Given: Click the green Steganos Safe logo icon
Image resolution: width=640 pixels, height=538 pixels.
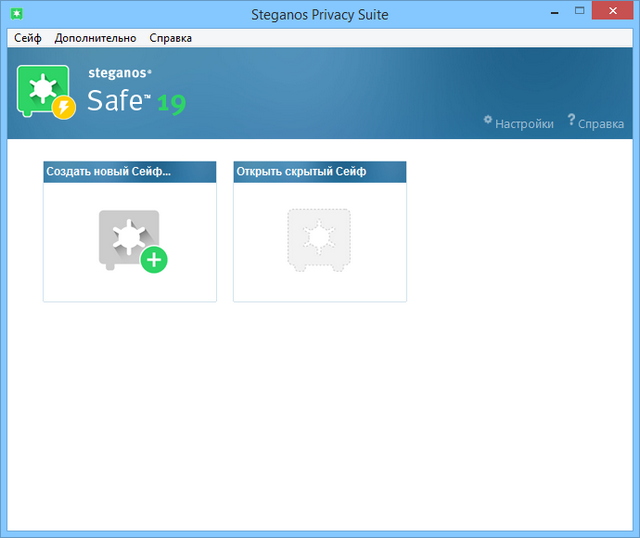Looking at the screenshot, I should 42,89.
